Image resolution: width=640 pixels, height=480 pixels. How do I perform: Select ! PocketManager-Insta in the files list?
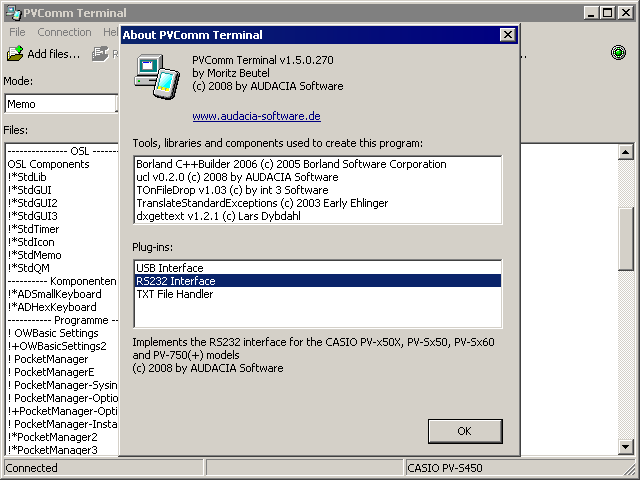62,424
